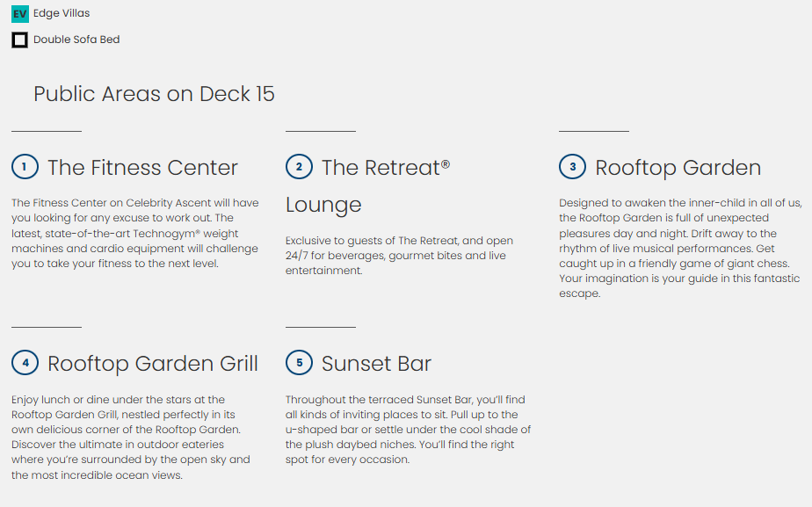Click the Public Areas on Deck 15 heading
The width and height of the screenshot is (812, 507).
click(x=154, y=94)
